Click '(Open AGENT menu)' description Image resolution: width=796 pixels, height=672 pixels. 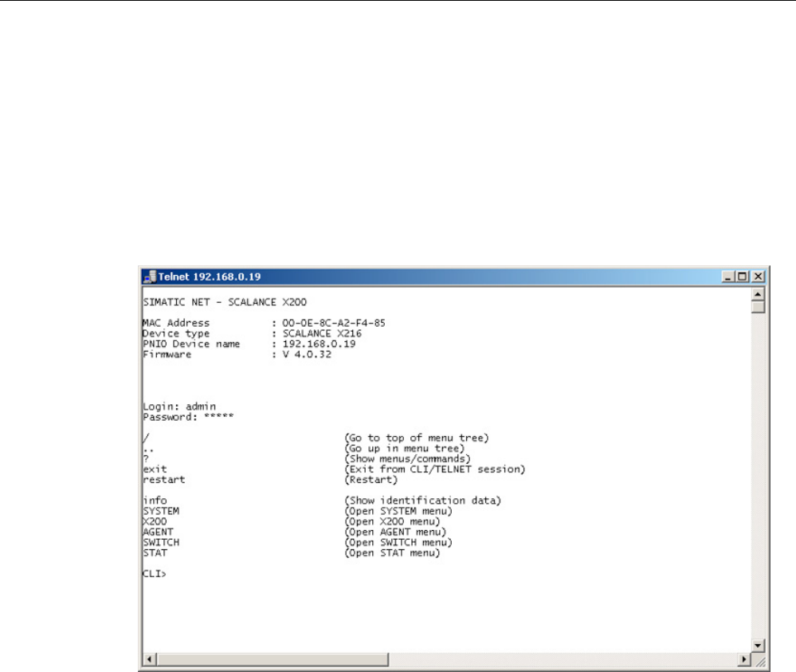coord(395,532)
